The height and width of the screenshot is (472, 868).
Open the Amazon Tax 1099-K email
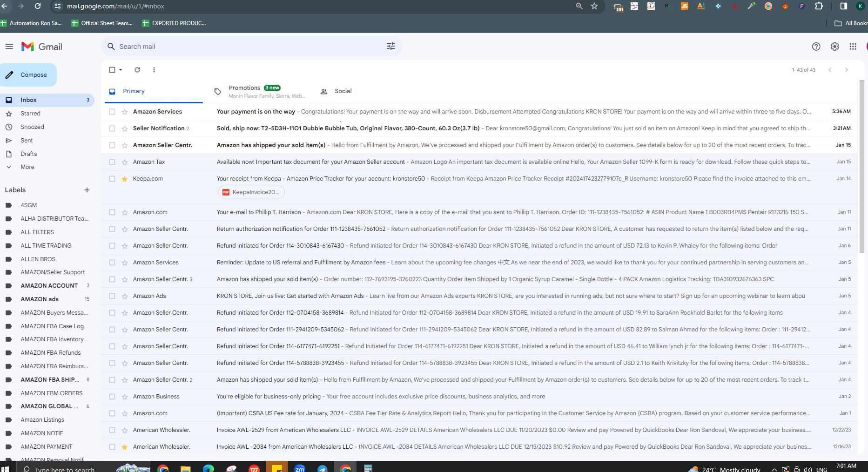(479, 162)
